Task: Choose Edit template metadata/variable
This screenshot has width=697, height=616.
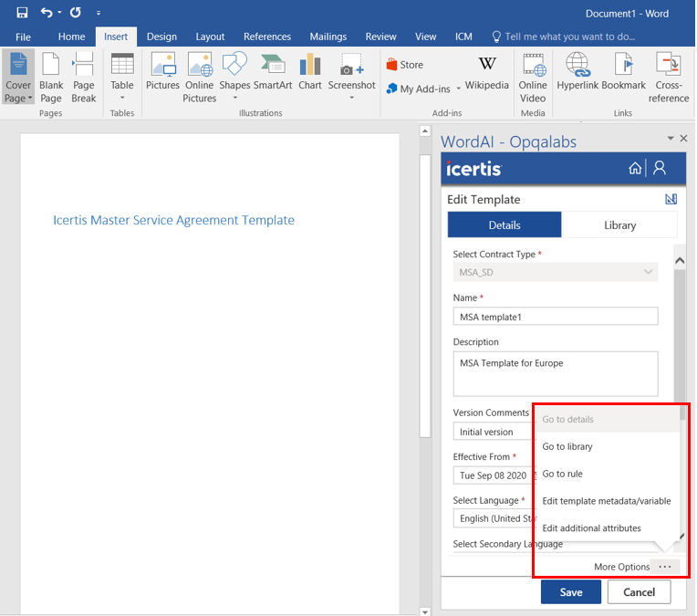Action: tap(606, 501)
